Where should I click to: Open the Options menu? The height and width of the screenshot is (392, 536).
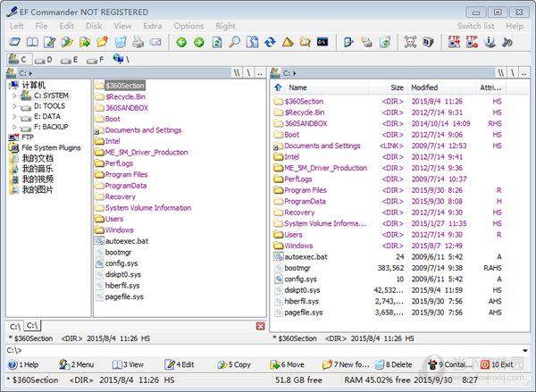coord(188,26)
